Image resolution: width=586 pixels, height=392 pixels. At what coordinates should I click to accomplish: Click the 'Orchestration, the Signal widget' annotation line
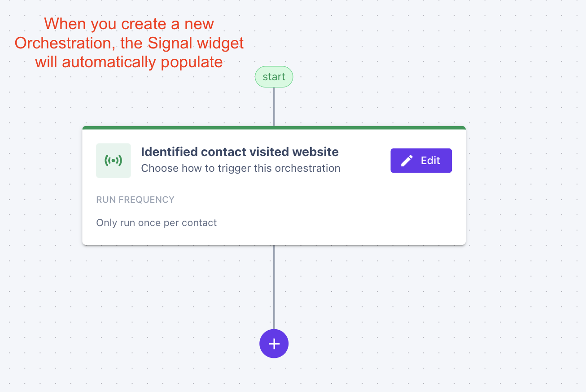[129, 43]
